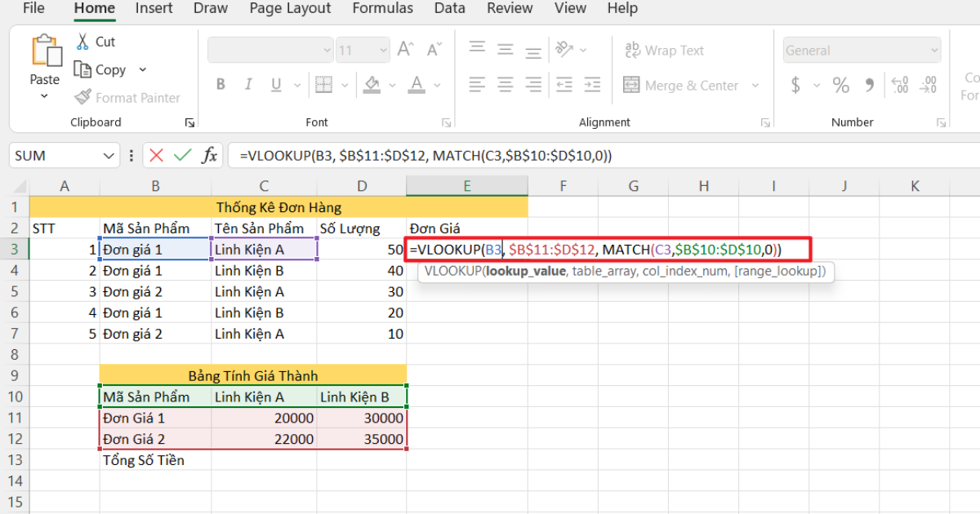The height and width of the screenshot is (514, 980).
Task: Apply Accounting dollar number format
Action: pos(796,85)
